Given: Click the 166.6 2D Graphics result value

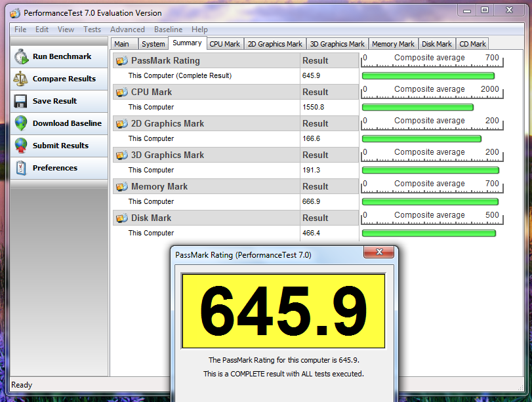Looking at the screenshot, I should coord(311,139).
